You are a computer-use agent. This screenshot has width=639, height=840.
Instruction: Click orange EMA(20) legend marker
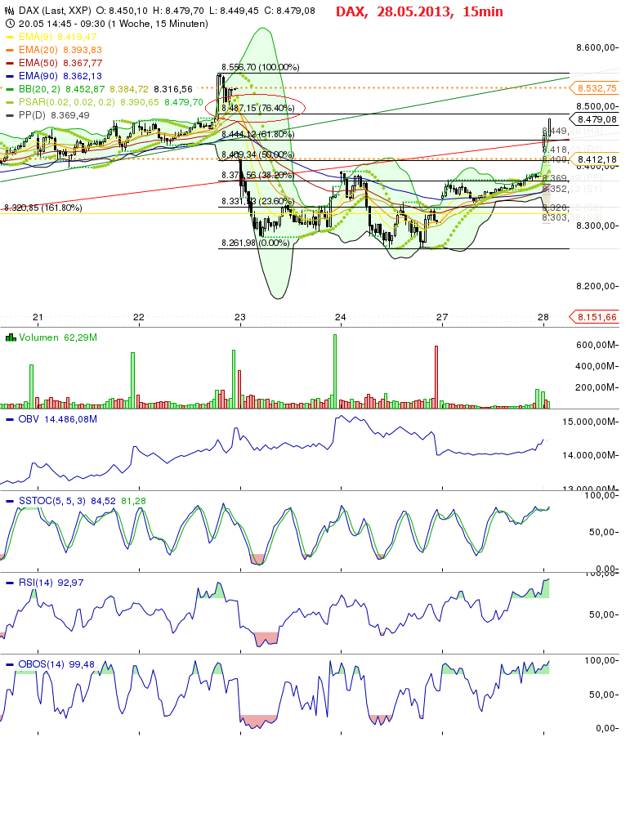point(10,50)
